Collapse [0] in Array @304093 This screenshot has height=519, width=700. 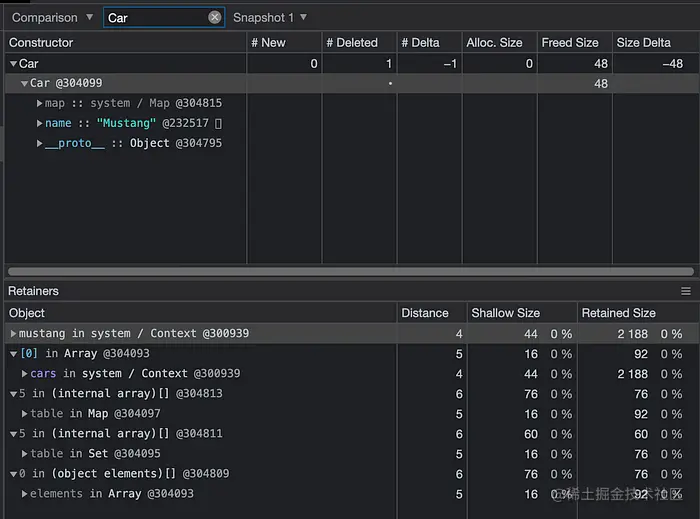click(x=13, y=354)
